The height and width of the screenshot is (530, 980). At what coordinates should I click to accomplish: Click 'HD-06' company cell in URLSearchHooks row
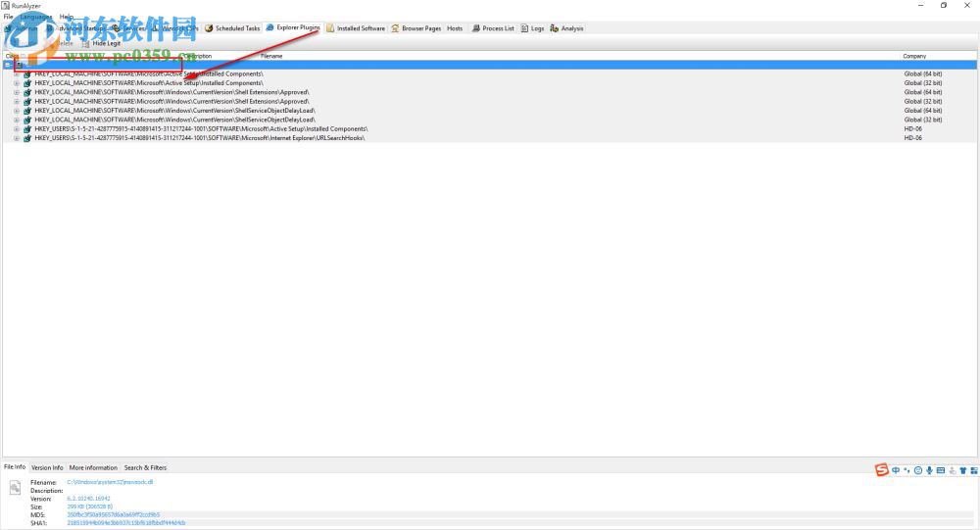[x=912, y=138]
